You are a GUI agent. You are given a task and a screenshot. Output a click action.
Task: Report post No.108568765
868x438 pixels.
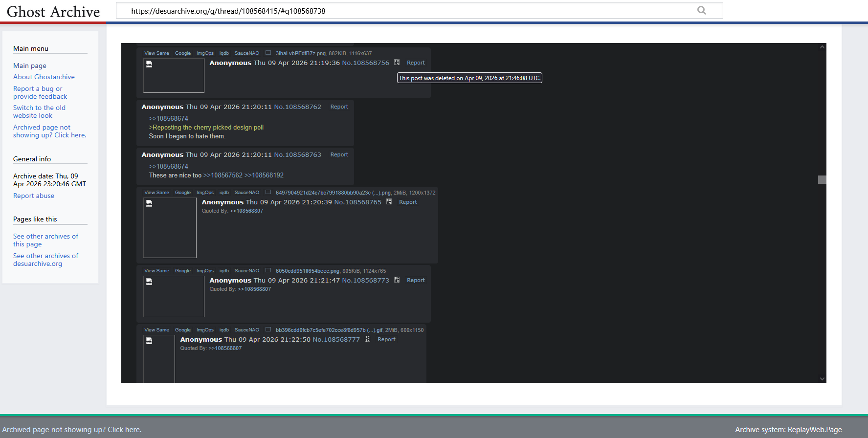(x=408, y=202)
